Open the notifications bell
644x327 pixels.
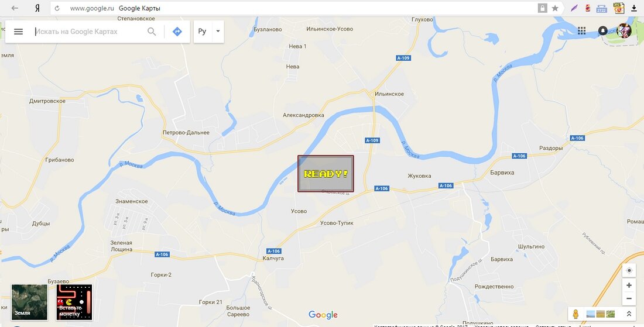pyautogui.click(x=602, y=30)
